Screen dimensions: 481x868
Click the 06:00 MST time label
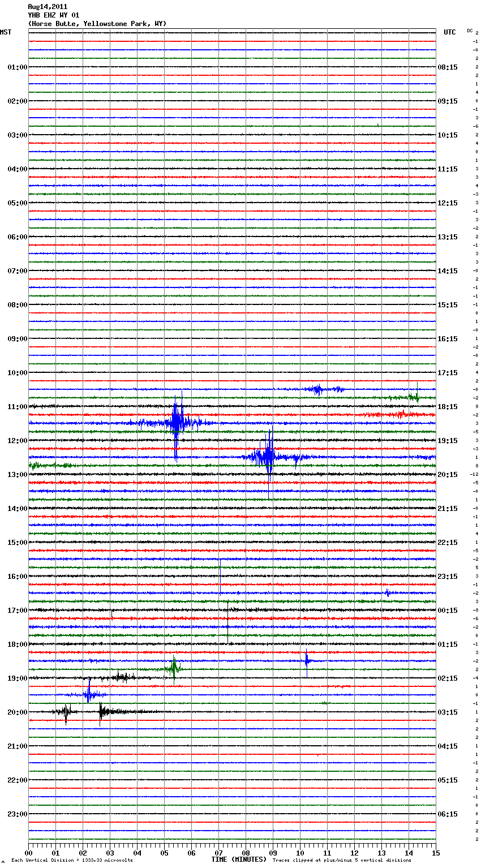click(x=17, y=237)
